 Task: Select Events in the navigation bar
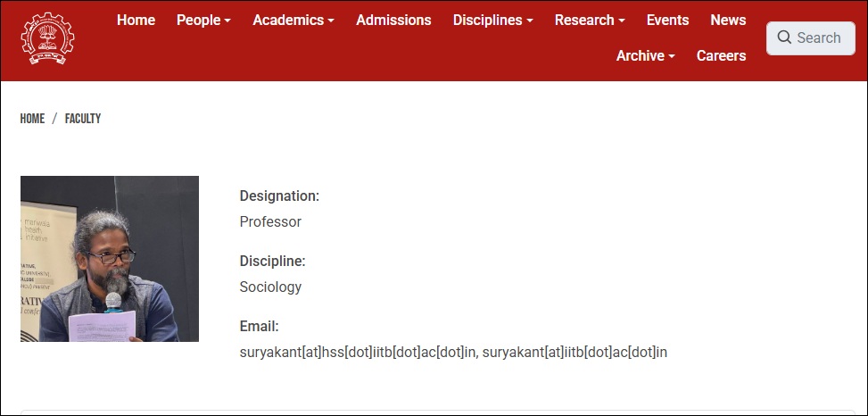pos(667,20)
